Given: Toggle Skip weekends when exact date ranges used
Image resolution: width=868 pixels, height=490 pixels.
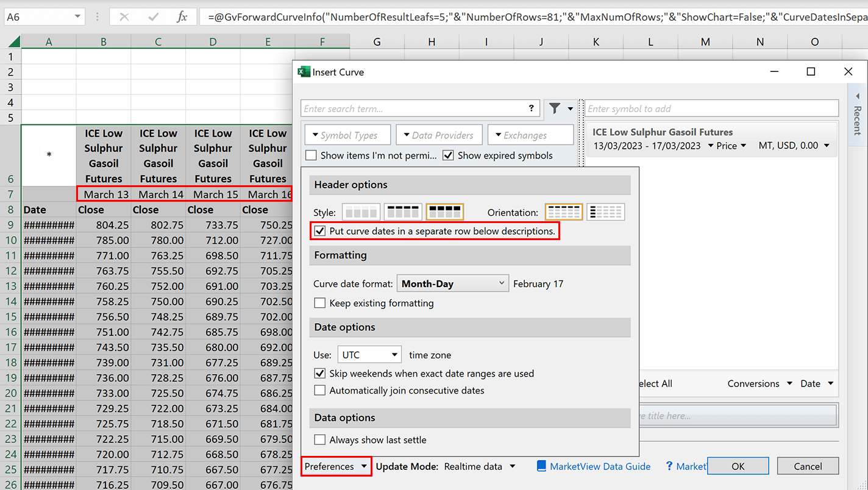Looking at the screenshot, I should (319, 374).
